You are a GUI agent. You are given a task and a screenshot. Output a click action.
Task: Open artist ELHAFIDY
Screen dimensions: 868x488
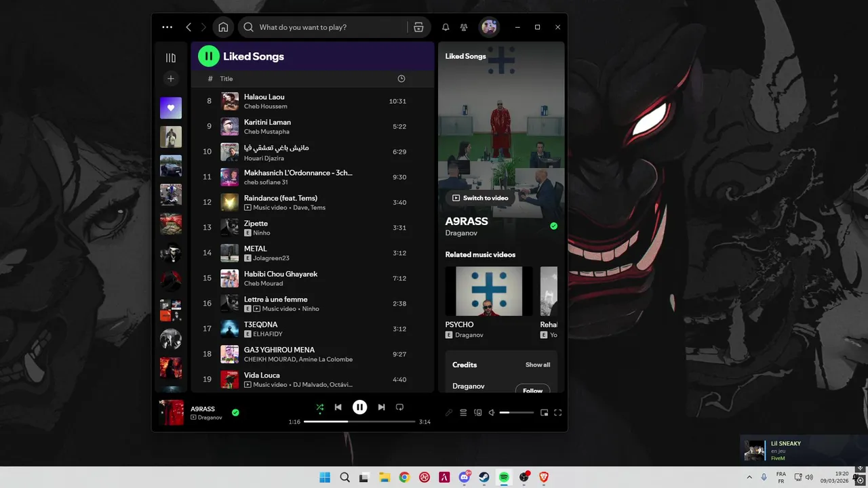point(268,334)
